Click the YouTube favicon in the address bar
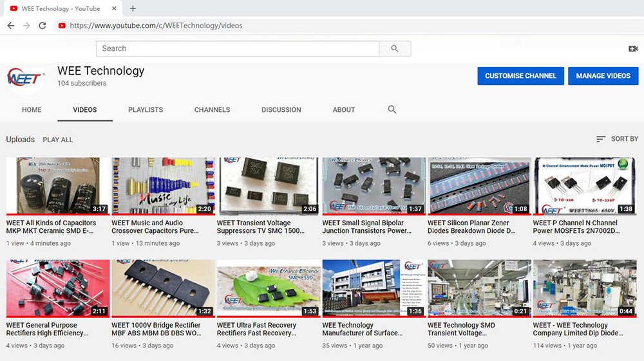 (x=62, y=26)
